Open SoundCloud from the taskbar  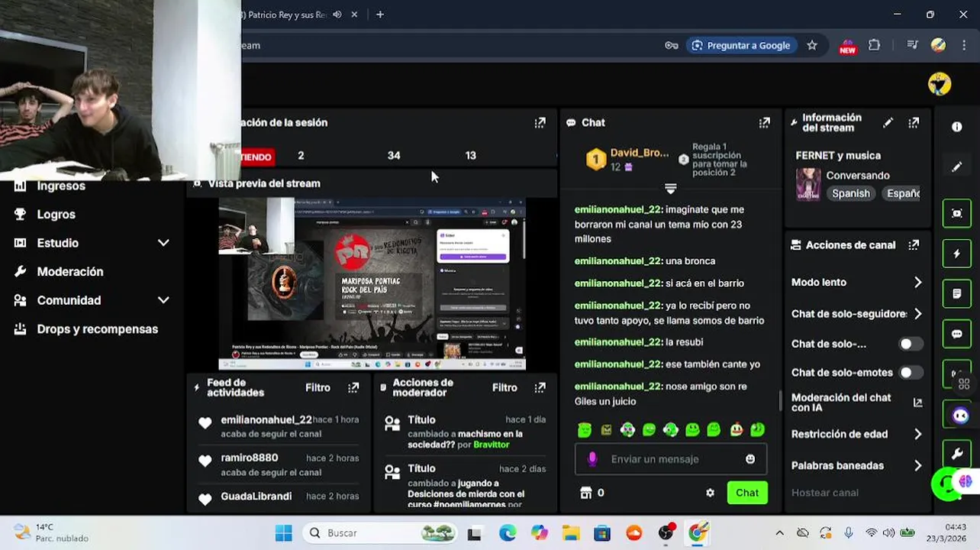coord(633,533)
